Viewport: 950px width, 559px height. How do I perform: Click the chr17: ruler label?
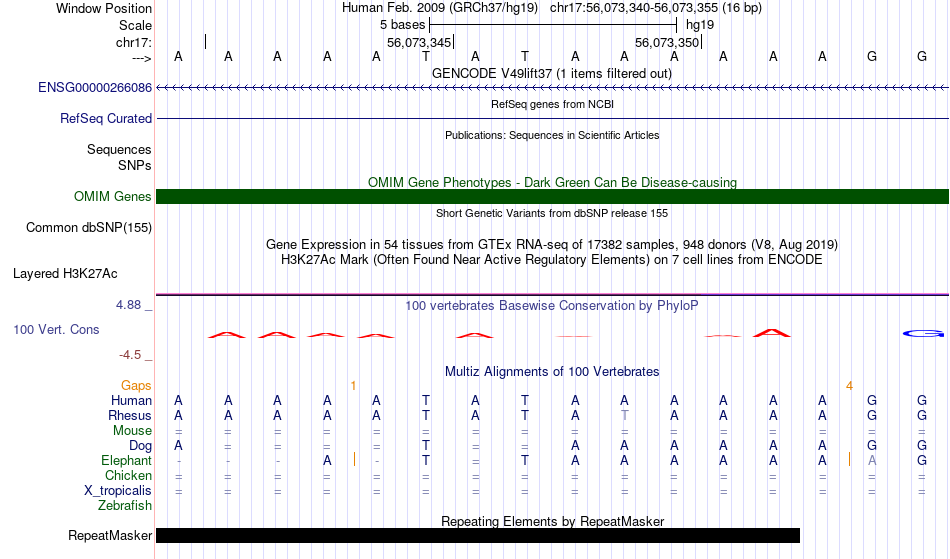133,42
